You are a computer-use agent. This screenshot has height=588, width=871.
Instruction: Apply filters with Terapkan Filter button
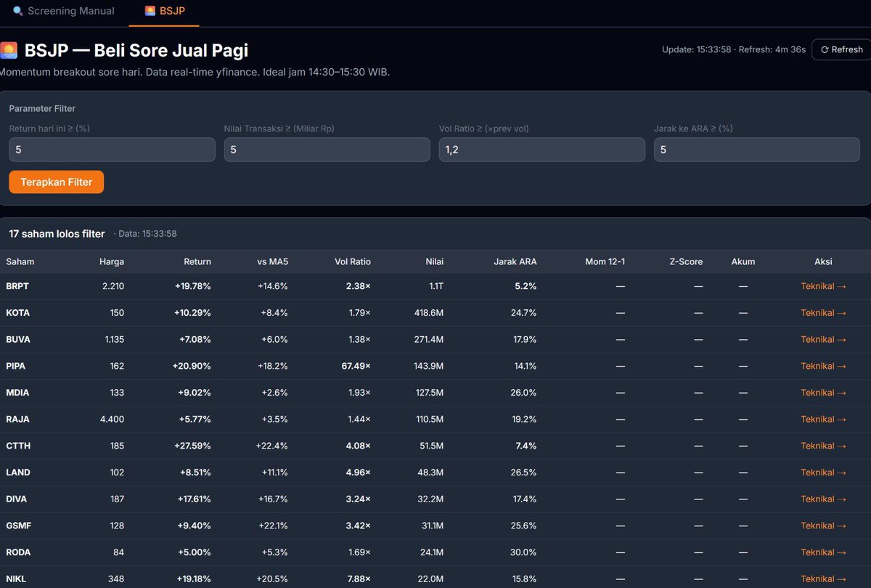57,181
